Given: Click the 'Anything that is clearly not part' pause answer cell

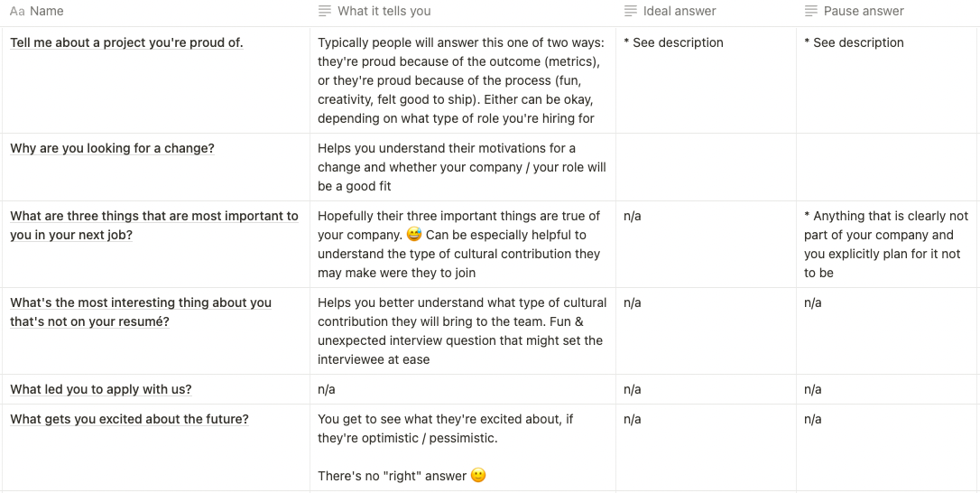Looking at the screenshot, I should point(885,244).
